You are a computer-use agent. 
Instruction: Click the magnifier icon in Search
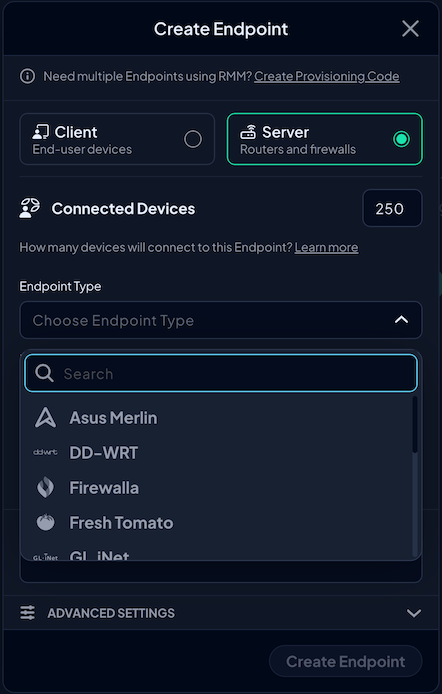[44, 374]
